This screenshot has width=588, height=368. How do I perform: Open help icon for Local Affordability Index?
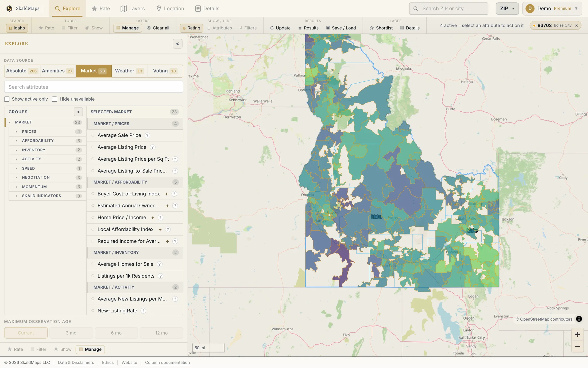coord(168,230)
